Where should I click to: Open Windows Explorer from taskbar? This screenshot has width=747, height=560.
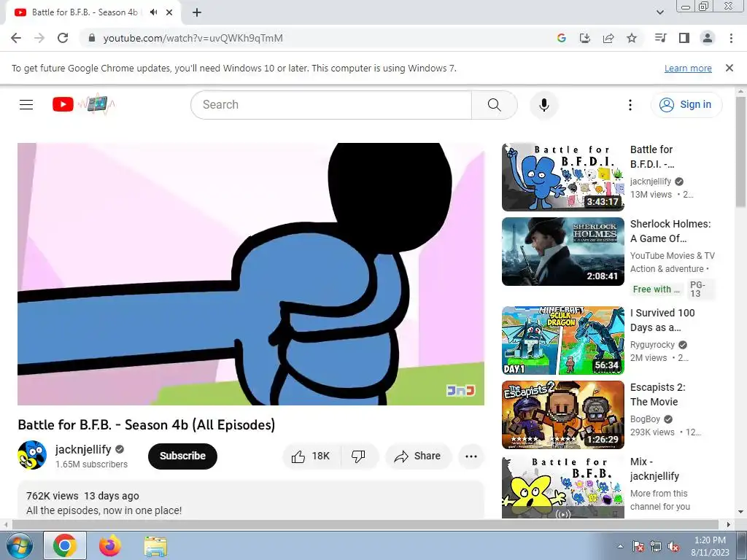[x=155, y=545]
